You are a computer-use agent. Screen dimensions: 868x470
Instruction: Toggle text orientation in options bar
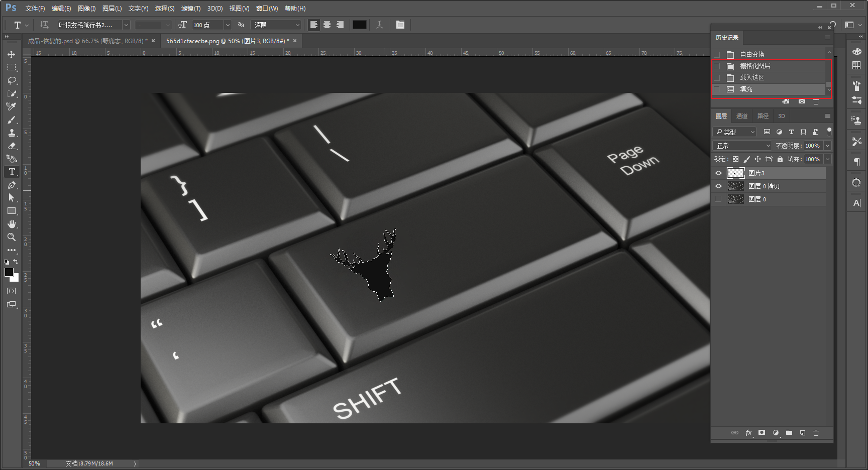point(44,25)
